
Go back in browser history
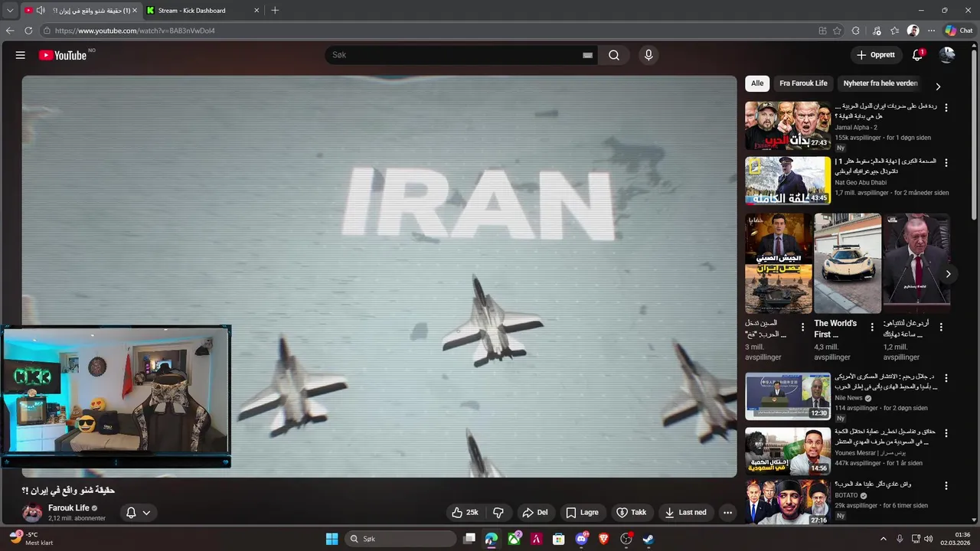[10, 31]
